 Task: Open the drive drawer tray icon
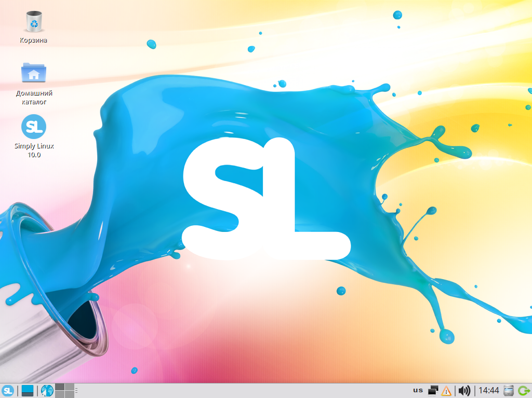point(508,391)
